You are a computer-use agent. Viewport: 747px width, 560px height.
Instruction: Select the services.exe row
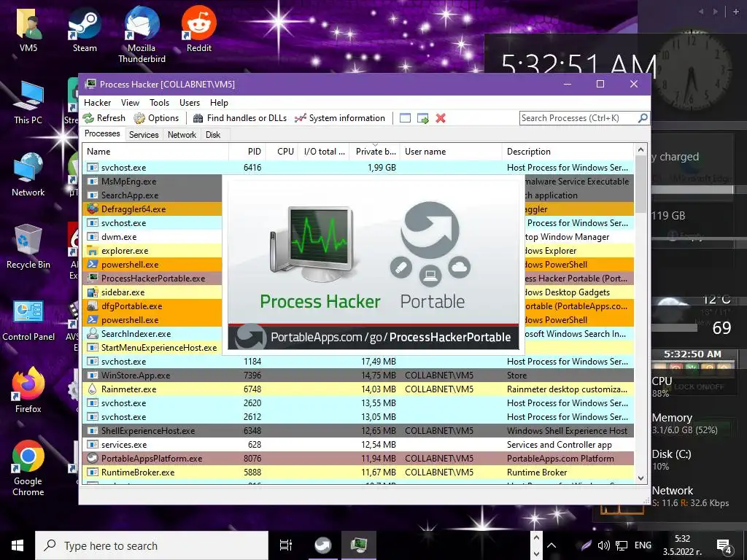click(x=358, y=445)
